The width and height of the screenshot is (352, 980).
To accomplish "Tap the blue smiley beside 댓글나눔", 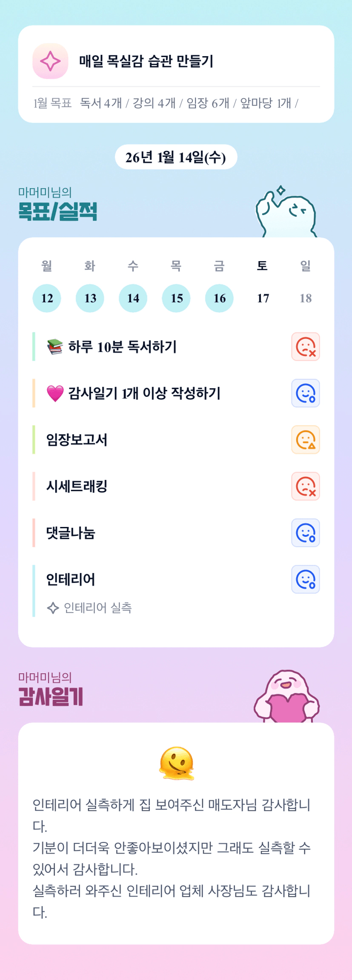I will pos(305,533).
